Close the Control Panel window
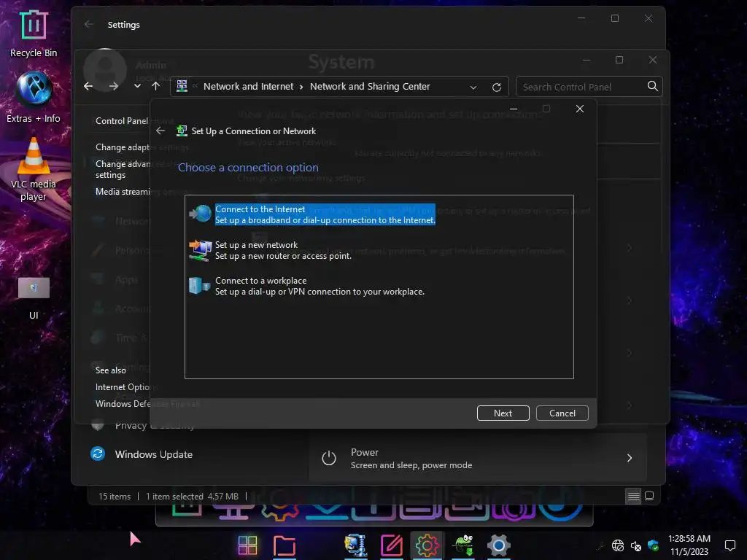 pos(653,60)
